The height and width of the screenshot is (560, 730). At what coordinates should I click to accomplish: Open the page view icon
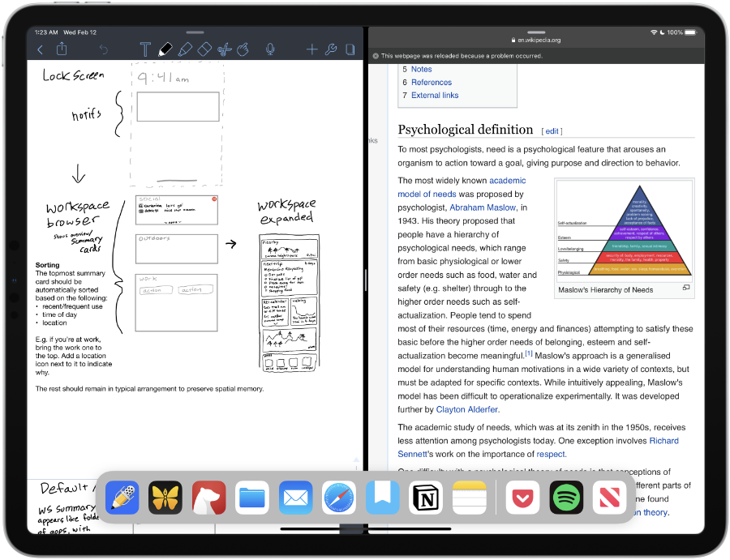(350, 49)
